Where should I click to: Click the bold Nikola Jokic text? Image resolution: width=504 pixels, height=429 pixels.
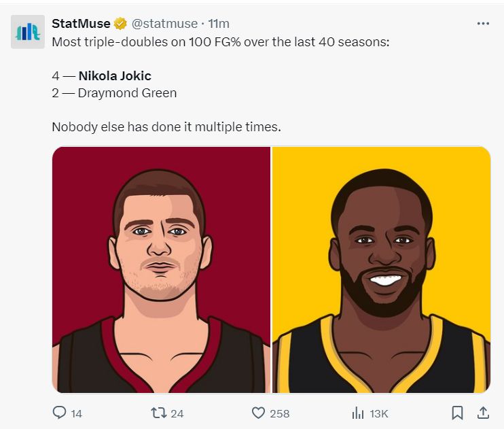(x=115, y=76)
